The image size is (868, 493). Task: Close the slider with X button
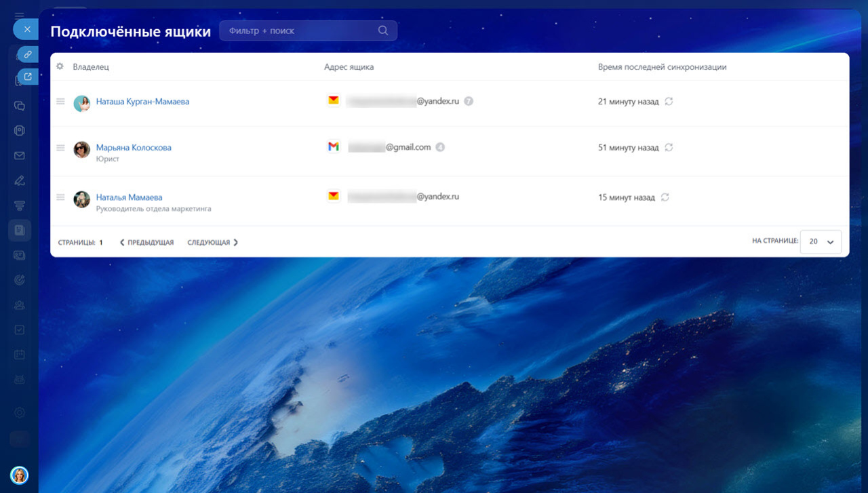27,29
